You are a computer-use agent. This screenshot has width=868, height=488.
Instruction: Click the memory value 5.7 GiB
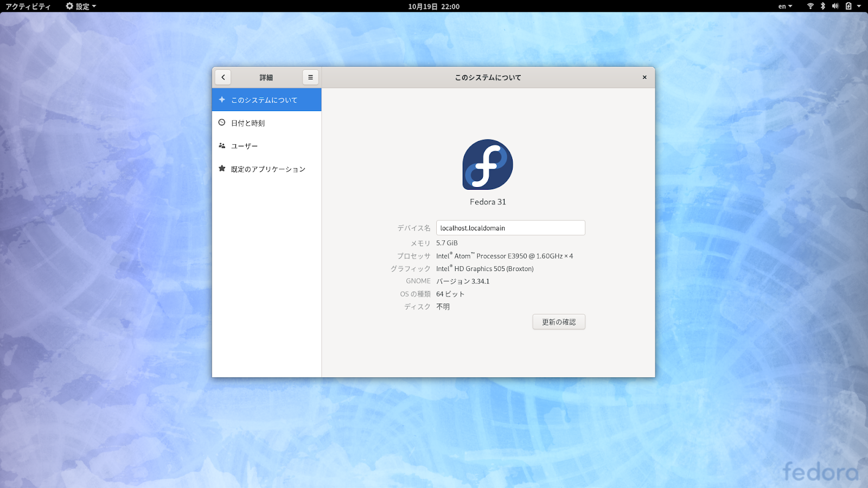tap(447, 243)
